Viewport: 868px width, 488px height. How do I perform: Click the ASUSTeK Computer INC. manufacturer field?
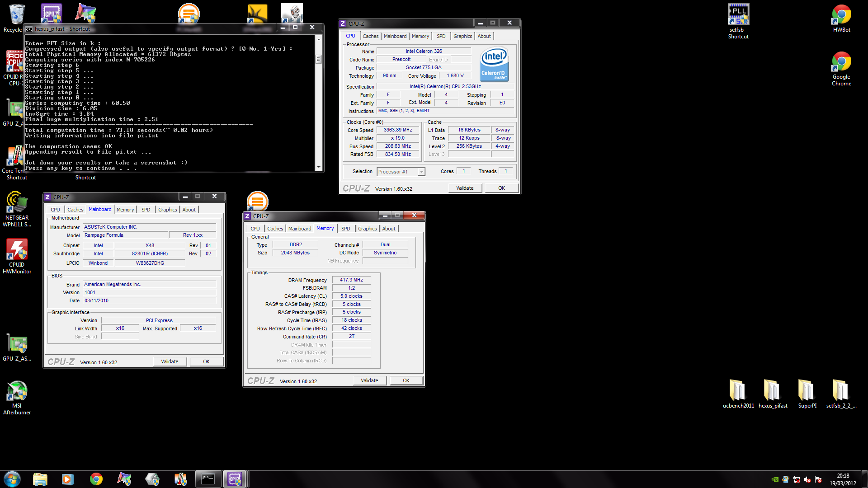(x=149, y=227)
